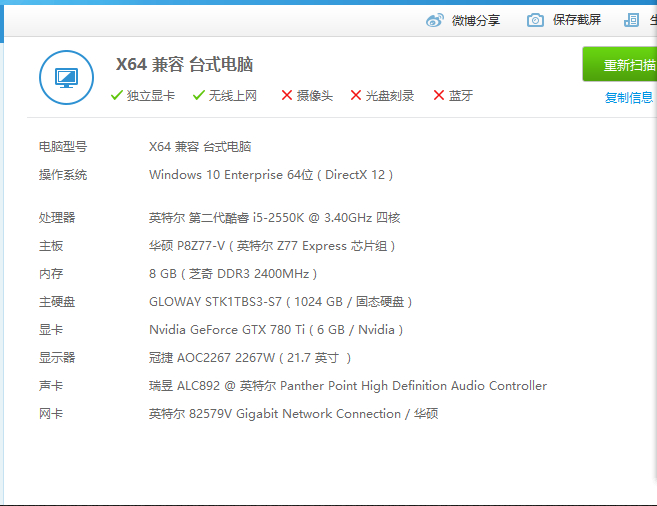Click the X64 兼容 台式电脑 heading

tap(185, 65)
